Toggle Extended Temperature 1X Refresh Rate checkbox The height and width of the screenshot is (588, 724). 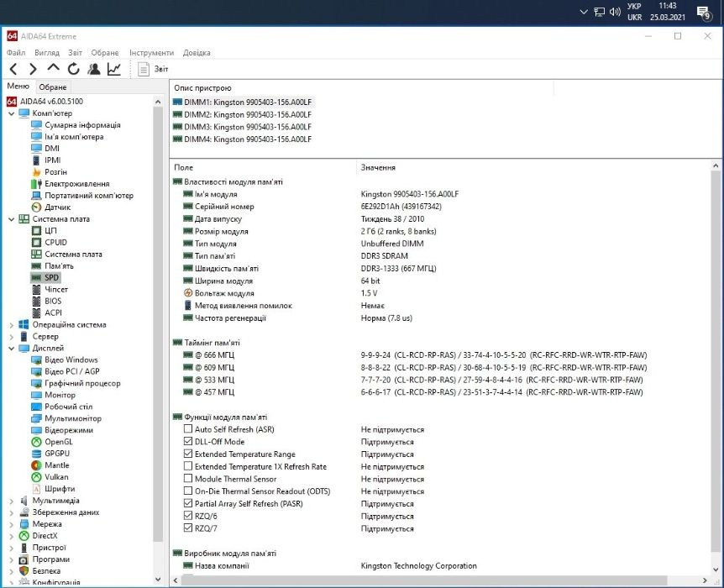(x=188, y=466)
